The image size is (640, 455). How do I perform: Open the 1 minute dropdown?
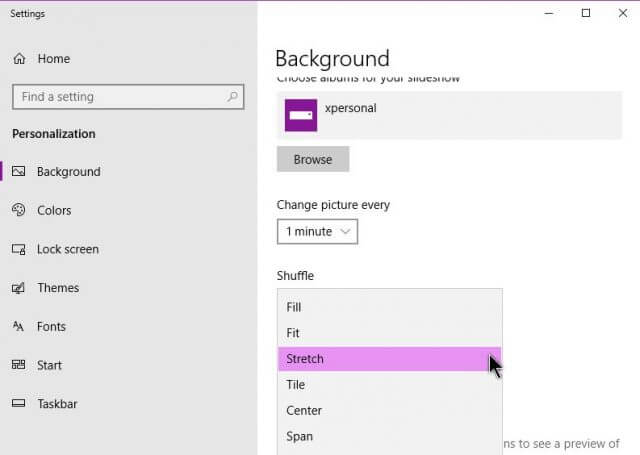318,232
